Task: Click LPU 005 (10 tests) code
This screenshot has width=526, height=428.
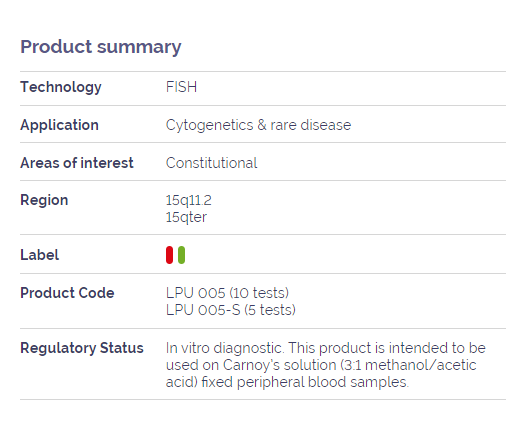Action: pos(227,293)
